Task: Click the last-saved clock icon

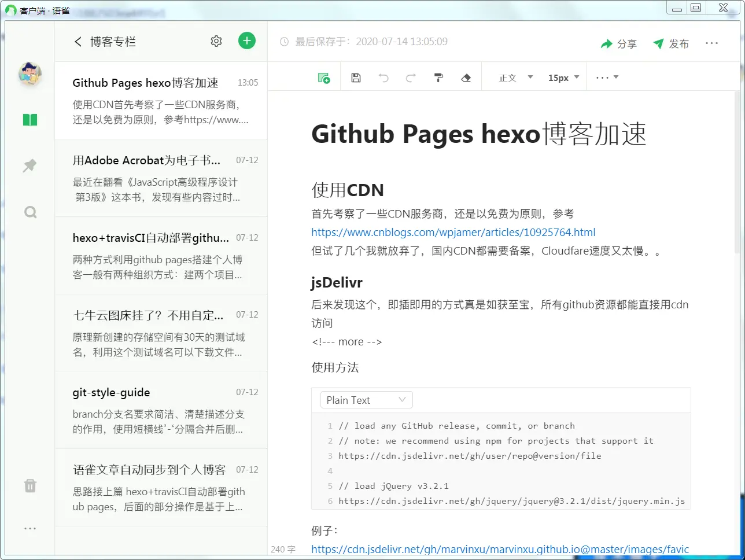Action: 284,42
